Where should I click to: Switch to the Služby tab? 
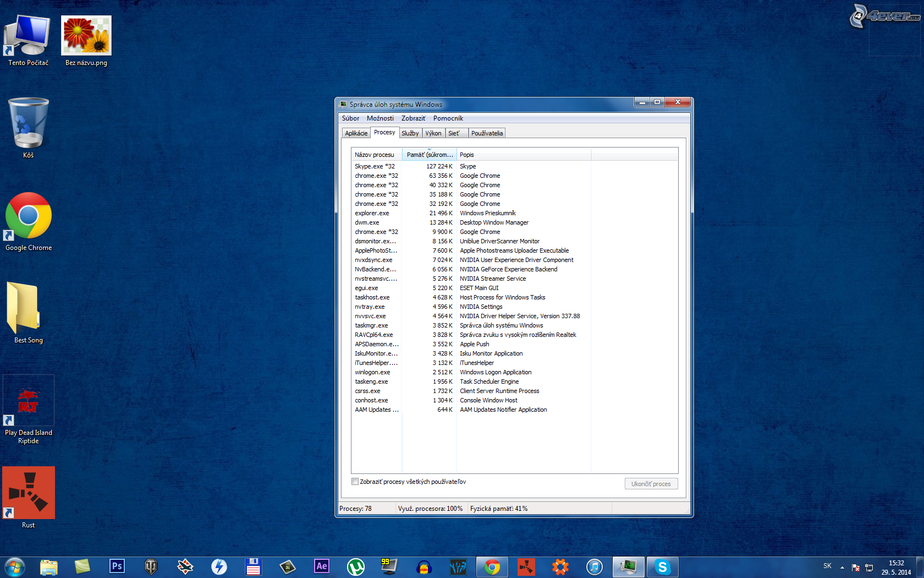click(410, 133)
